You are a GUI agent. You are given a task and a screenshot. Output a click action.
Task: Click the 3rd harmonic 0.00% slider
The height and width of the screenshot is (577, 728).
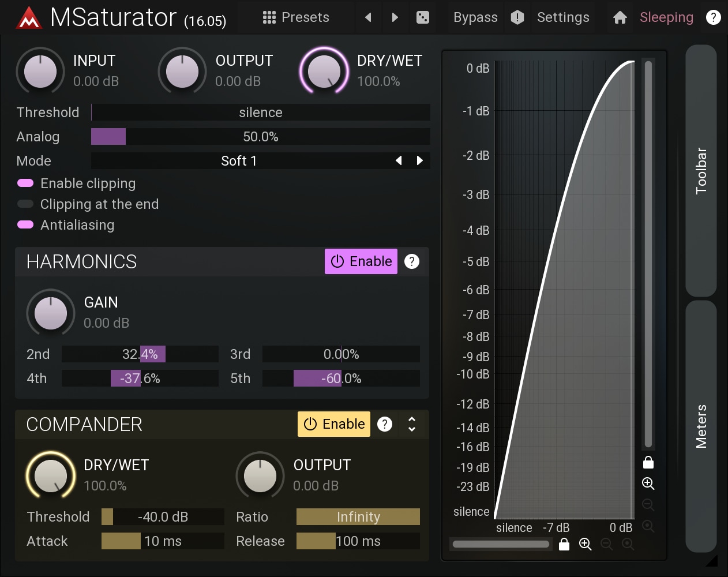341,354
